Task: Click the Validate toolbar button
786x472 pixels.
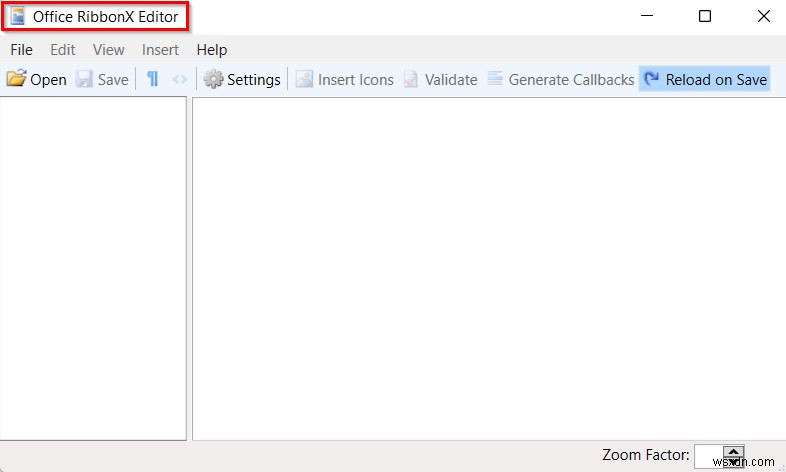Action: (x=440, y=79)
